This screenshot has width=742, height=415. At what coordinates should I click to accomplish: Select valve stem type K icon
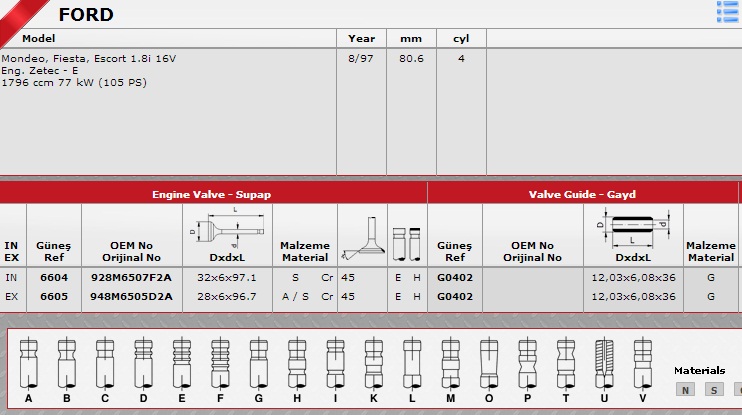[374, 363]
